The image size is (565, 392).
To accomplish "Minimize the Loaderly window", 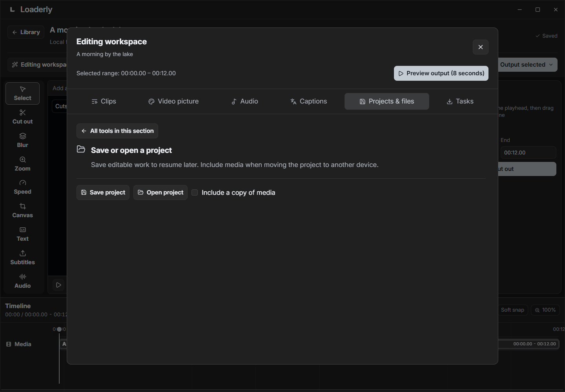I will (519, 9).
